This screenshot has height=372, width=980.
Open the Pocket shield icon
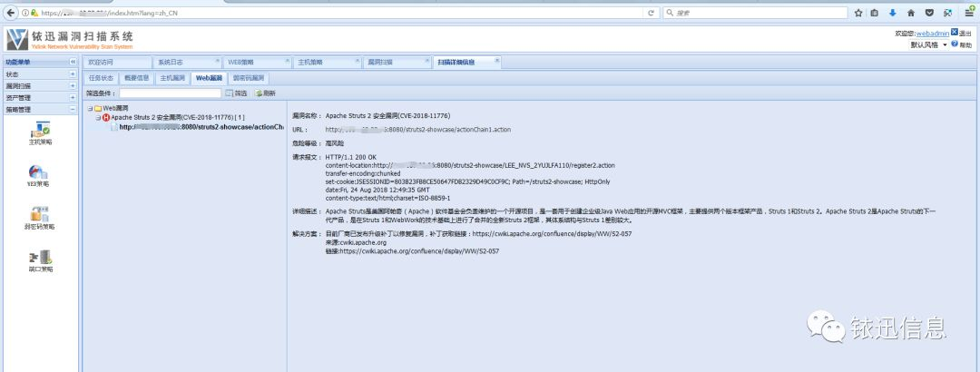point(929,13)
